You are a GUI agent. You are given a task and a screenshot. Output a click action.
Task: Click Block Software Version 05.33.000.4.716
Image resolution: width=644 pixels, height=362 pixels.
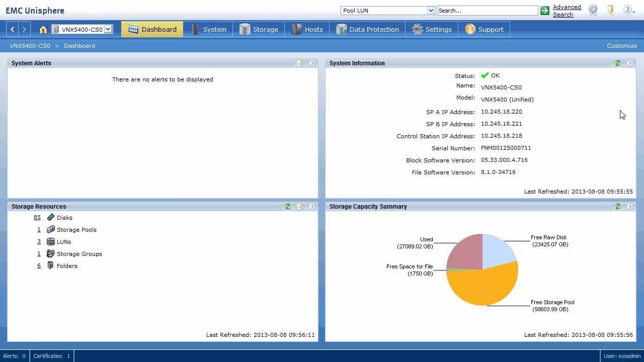[x=504, y=160]
